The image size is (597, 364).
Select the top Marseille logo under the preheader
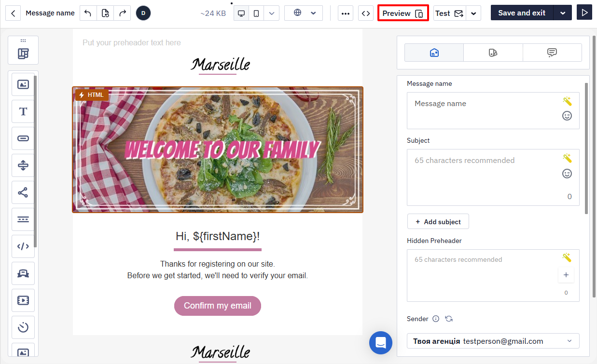tap(220, 65)
